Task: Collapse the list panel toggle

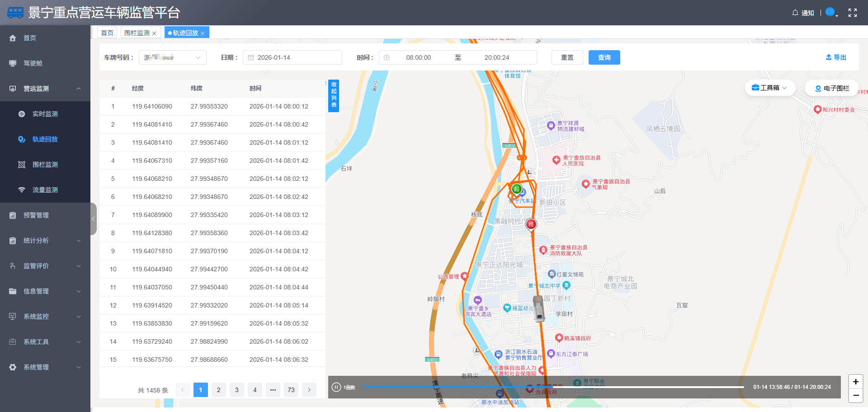Action: tap(334, 95)
